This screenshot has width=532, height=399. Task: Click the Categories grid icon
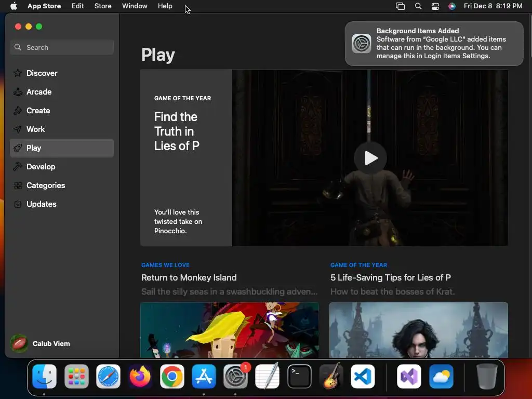18,185
